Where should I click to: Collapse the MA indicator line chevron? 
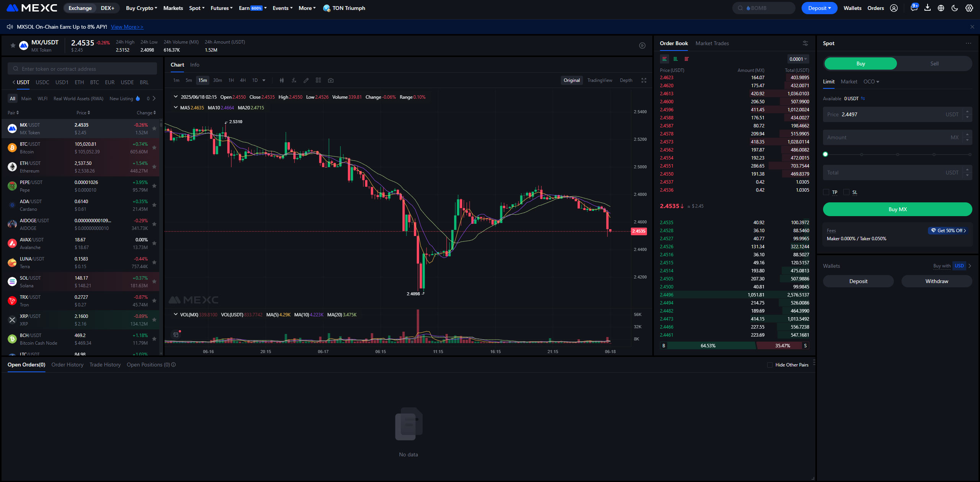coord(176,107)
